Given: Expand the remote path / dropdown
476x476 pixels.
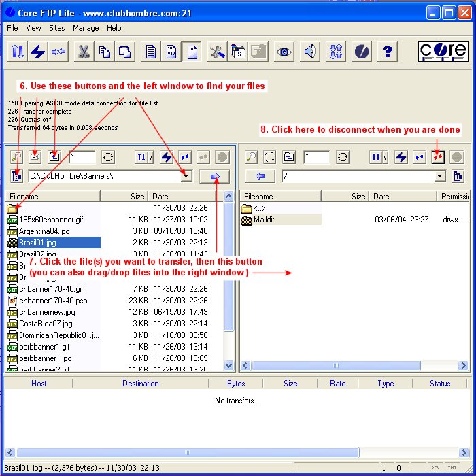Looking at the screenshot, I should point(439,176).
